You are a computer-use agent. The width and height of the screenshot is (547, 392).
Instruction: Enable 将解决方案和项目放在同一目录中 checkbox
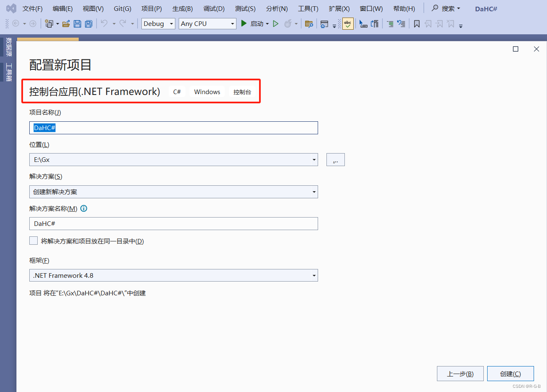coord(33,241)
